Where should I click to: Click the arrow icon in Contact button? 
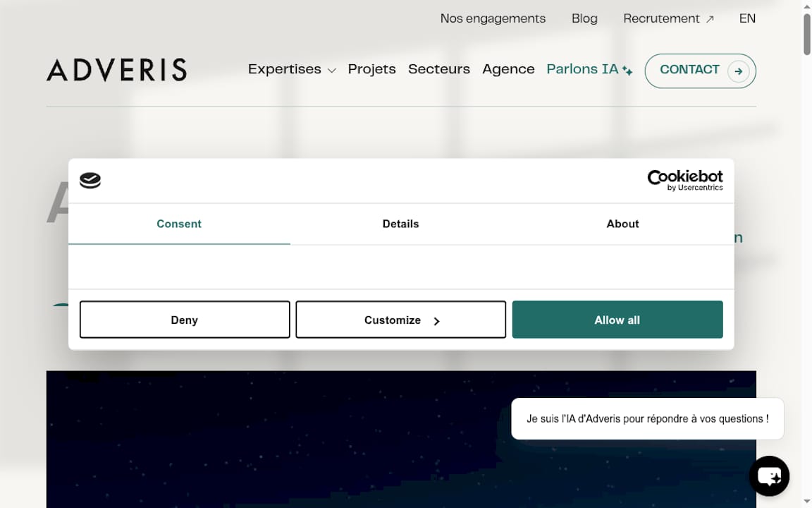[x=738, y=71]
